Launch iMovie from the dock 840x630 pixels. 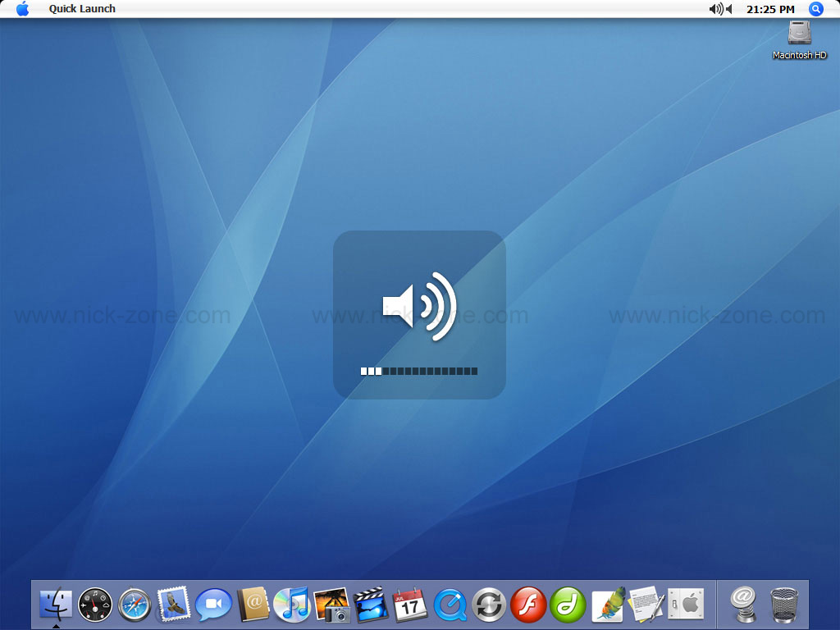(371, 605)
